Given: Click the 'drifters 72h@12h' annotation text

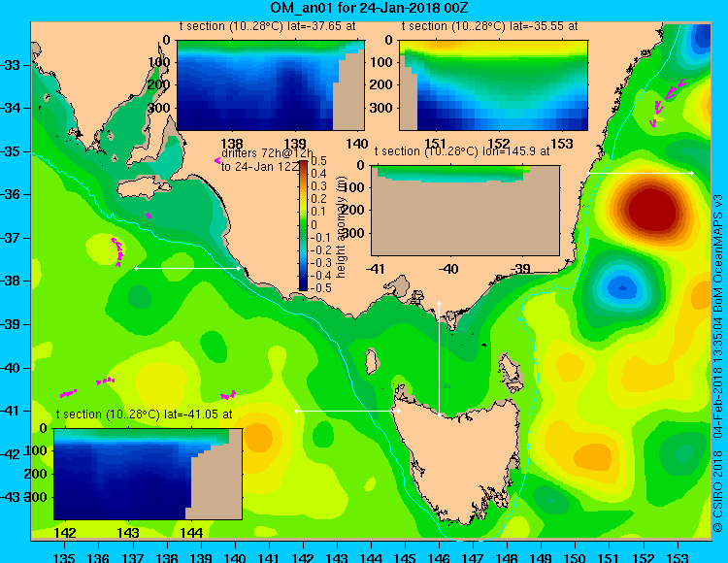Looking at the screenshot, I should (268, 153).
